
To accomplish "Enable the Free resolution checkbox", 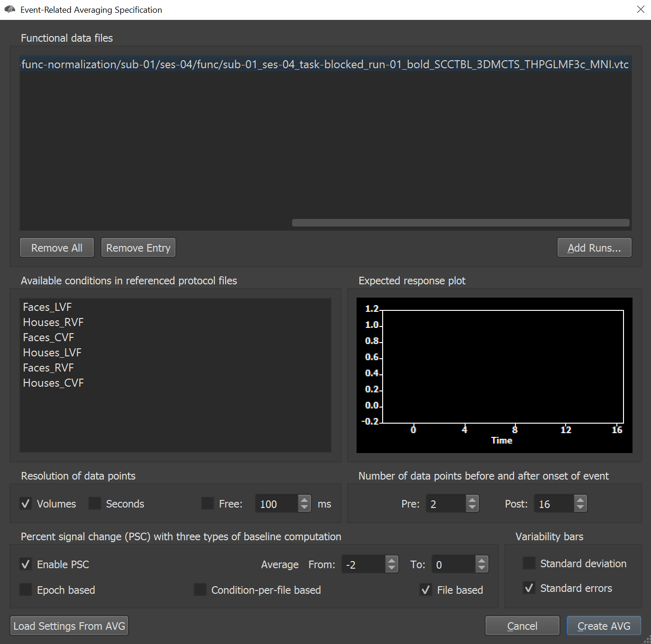I will (x=208, y=504).
